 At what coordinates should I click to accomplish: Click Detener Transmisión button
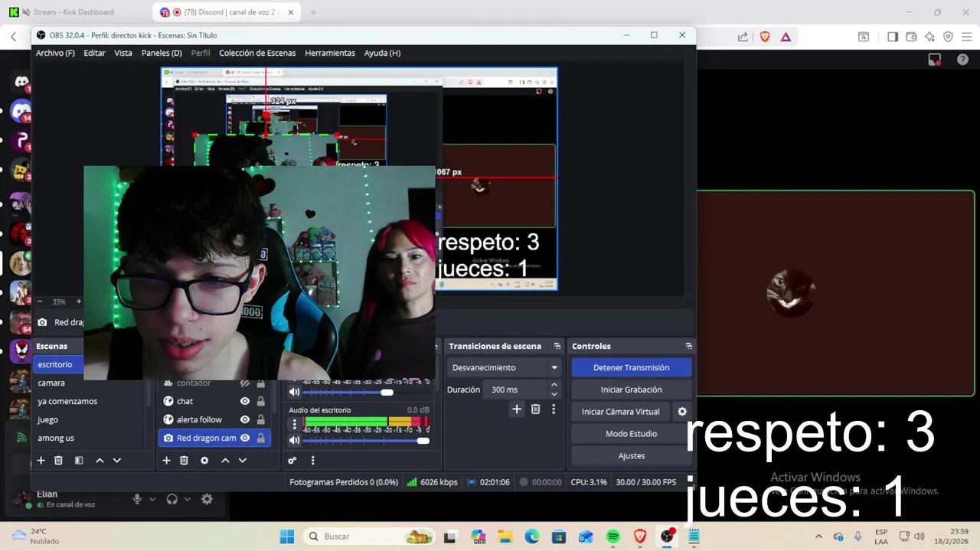coord(631,367)
